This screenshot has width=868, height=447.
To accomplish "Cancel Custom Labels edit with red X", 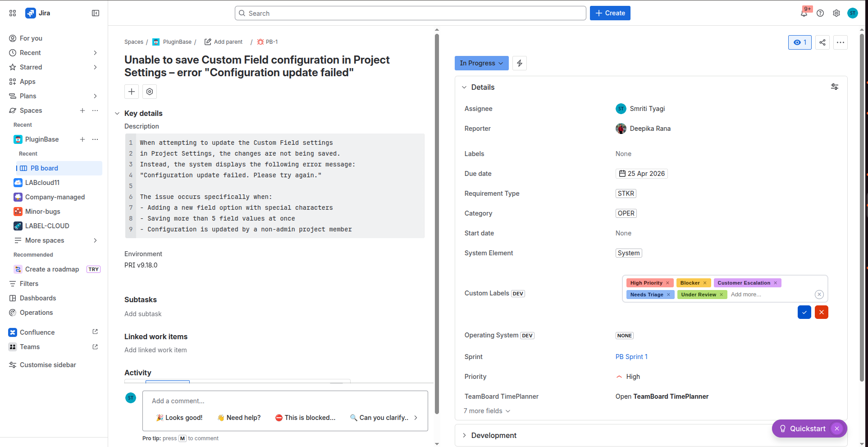I will 822,312.
